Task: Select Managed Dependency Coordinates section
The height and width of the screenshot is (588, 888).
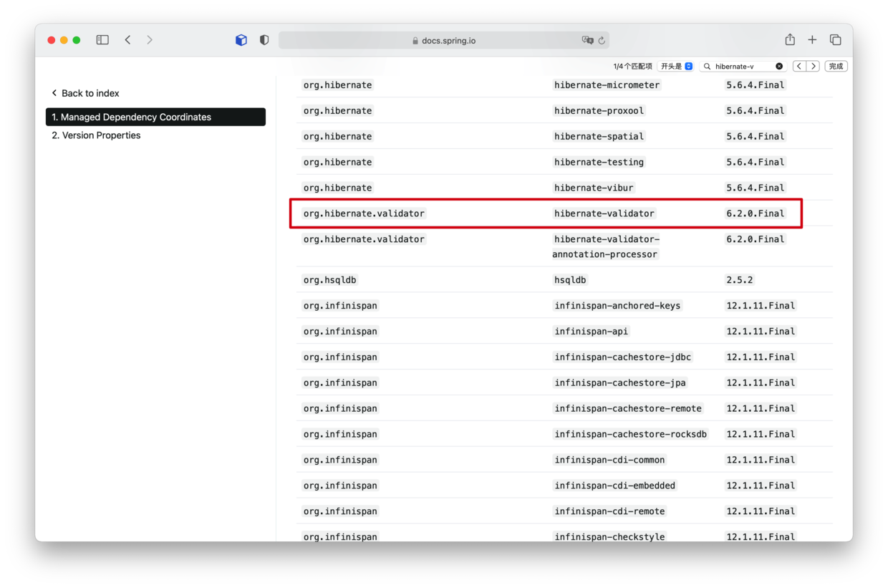Action: coord(155,117)
